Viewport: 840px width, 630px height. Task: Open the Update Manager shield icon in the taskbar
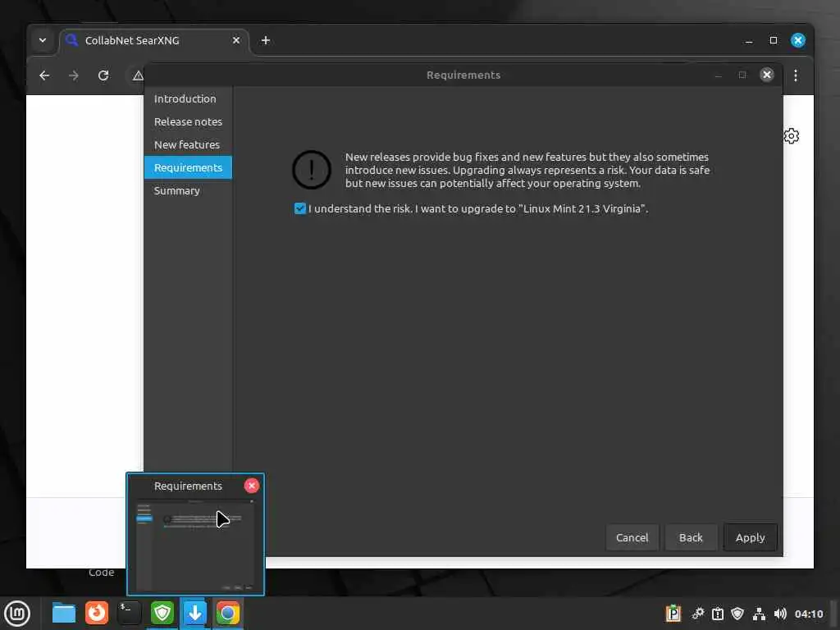coord(162,614)
